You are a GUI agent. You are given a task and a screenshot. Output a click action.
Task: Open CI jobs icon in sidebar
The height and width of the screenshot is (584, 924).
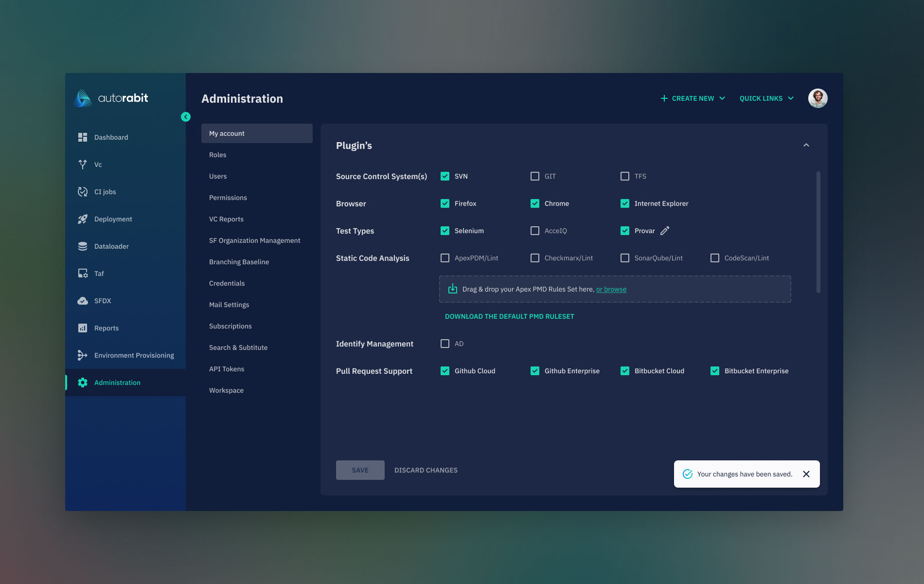click(x=83, y=192)
